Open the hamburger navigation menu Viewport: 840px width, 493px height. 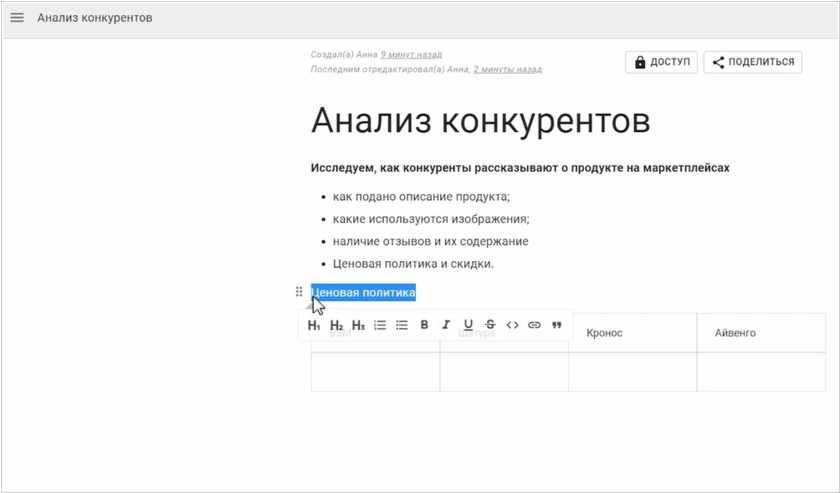(x=17, y=18)
